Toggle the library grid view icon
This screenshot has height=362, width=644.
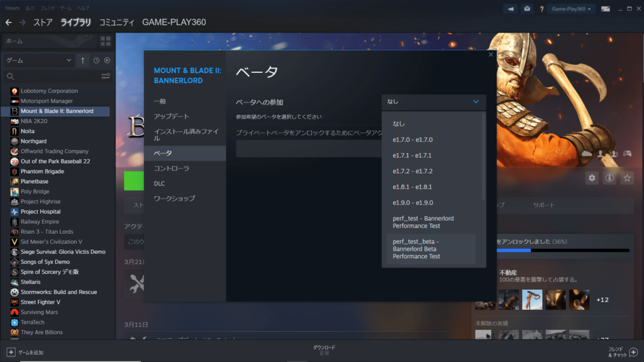pos(106,41)
